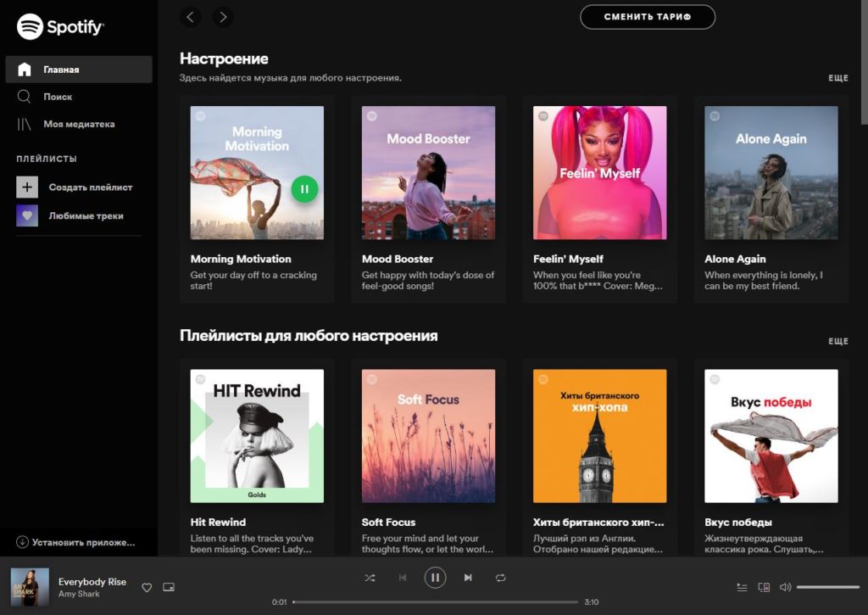Toggle picture-in-picture mini player icon
Image resolution: width=868 pixels, height=615 pixels.
[x=169, y=587]
